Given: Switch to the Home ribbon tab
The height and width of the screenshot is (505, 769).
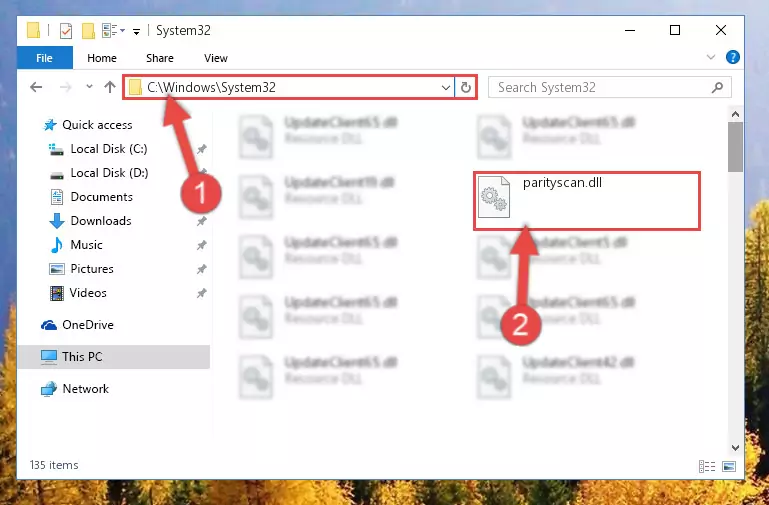Looking at the screenshot, I should 102,58.
